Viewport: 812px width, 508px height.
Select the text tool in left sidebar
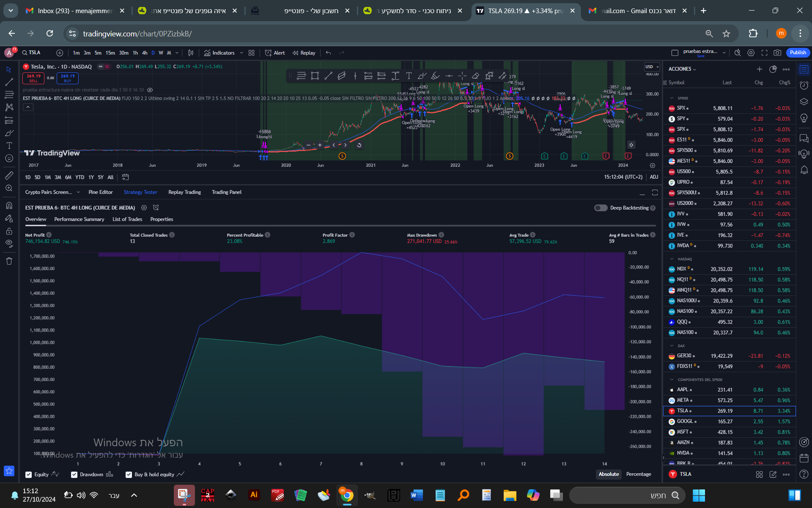9,146
